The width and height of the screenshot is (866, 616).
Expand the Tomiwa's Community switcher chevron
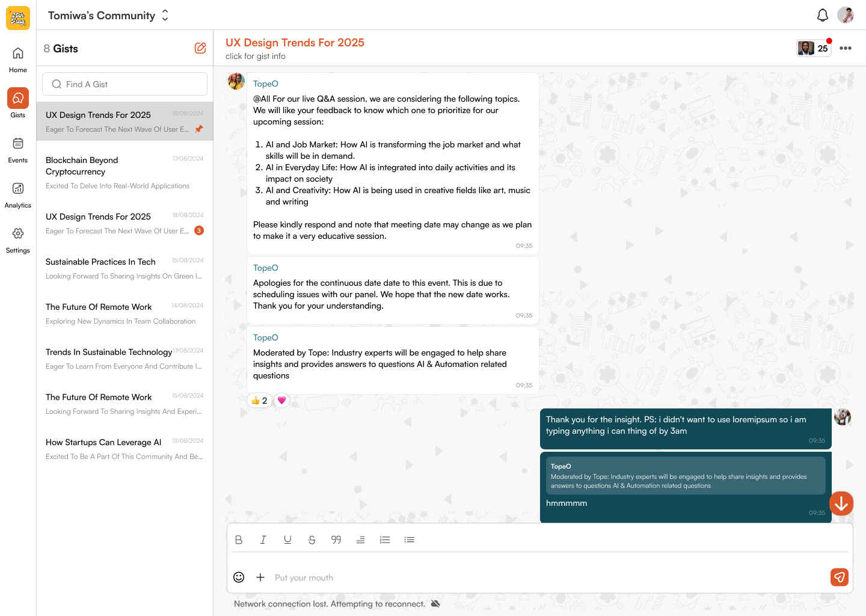(x=165, y=16)
